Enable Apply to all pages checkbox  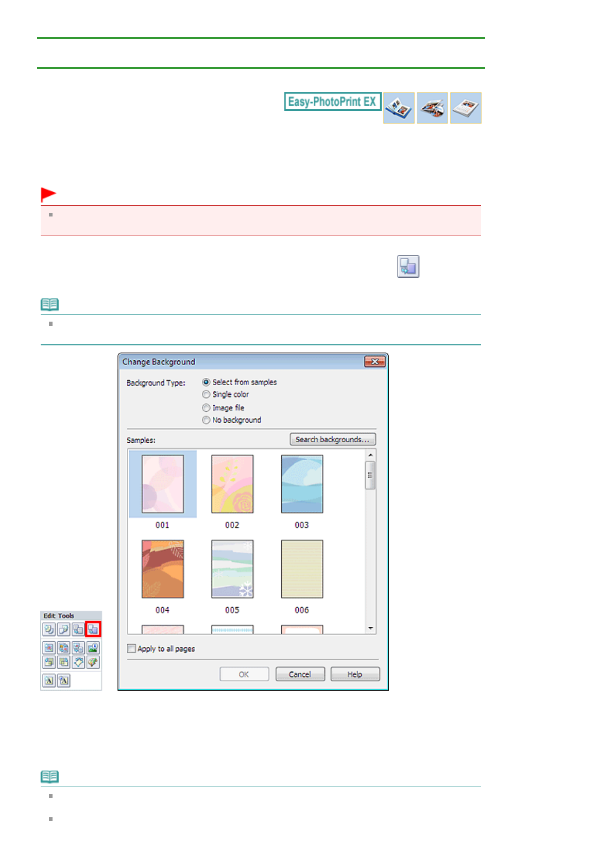click(x=131, y=648)
